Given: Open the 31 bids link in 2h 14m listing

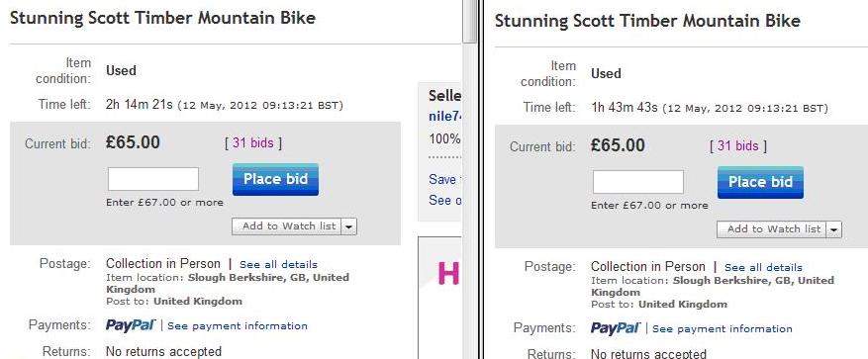Looking at the screenshot, I should coord(253,143).
